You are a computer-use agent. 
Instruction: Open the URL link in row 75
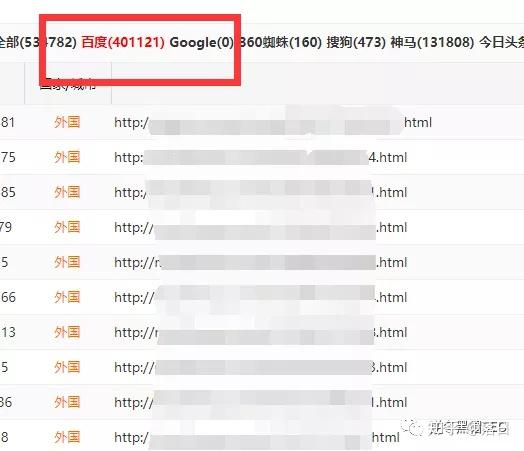(261, 157)
